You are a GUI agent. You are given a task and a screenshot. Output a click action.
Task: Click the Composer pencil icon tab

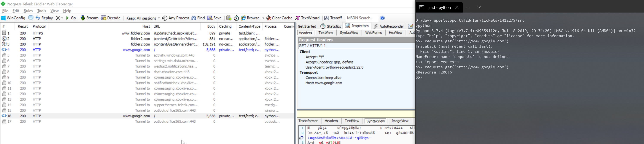[x=410, y=26]
